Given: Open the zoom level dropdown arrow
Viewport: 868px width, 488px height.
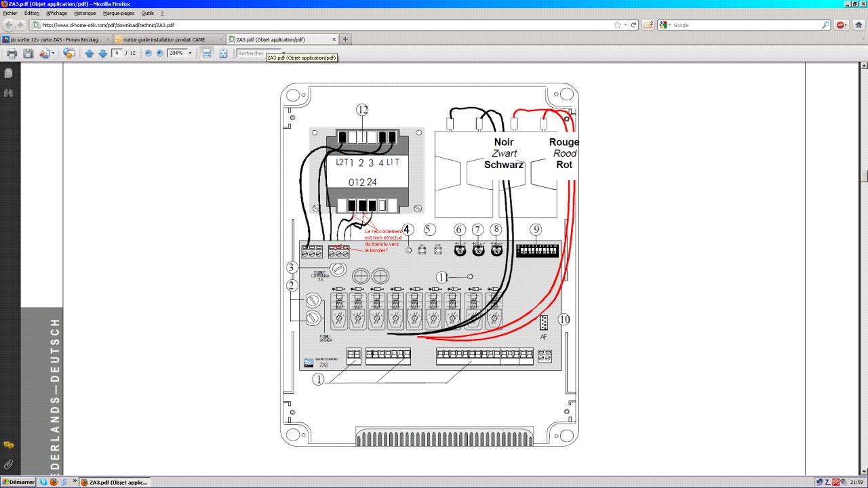Looking at the screenshot, I should coord(190,53).
